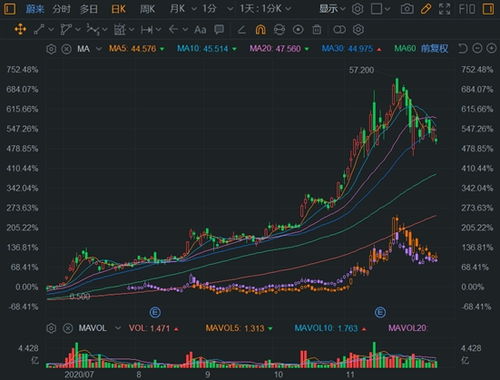The width and height of the screenshot is (500, 380).
Task: Take a chart snapshot with camera icon
Action: point(407,9)
